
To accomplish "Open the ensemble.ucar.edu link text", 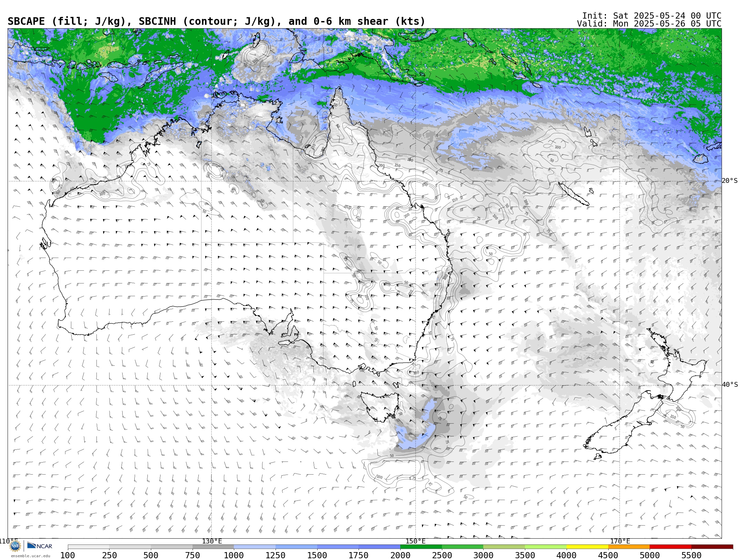I will [x=30, y=556].
